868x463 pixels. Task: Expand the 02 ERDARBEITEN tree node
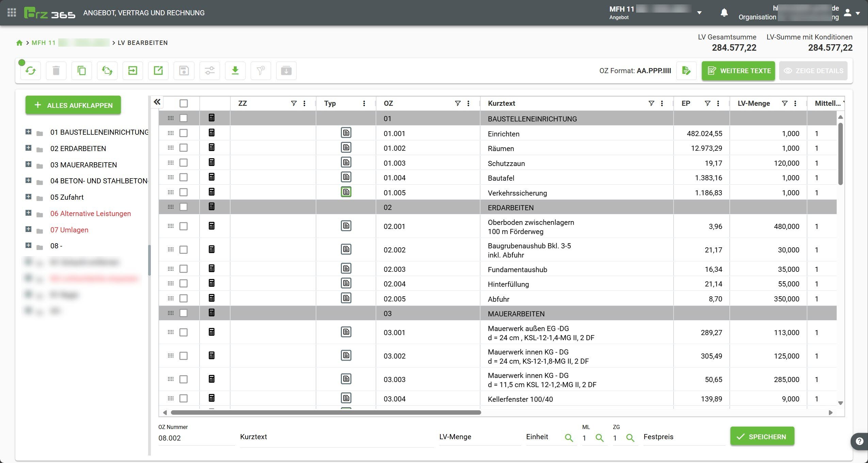(29, 148)
